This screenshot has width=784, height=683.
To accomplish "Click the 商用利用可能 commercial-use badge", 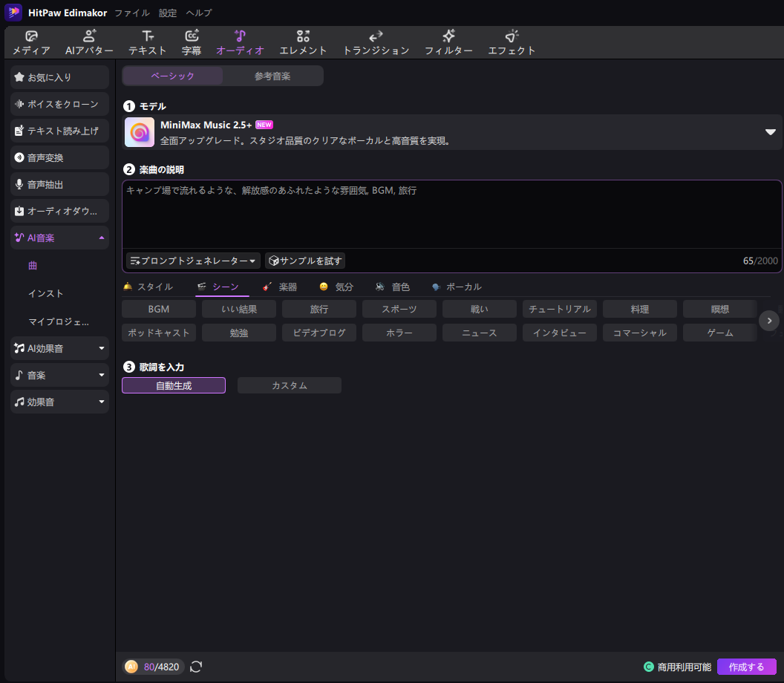I will (678, 667).
